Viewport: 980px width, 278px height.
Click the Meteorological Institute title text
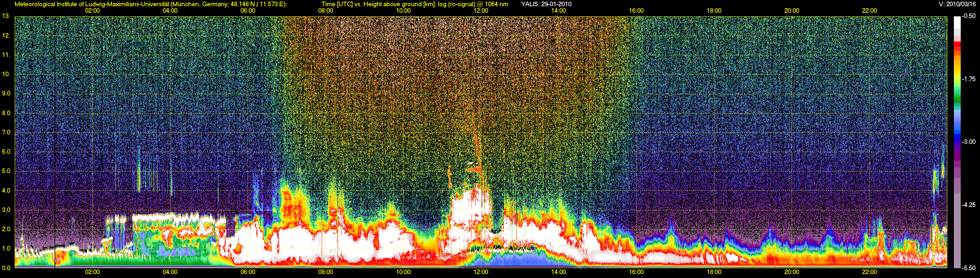151,4
